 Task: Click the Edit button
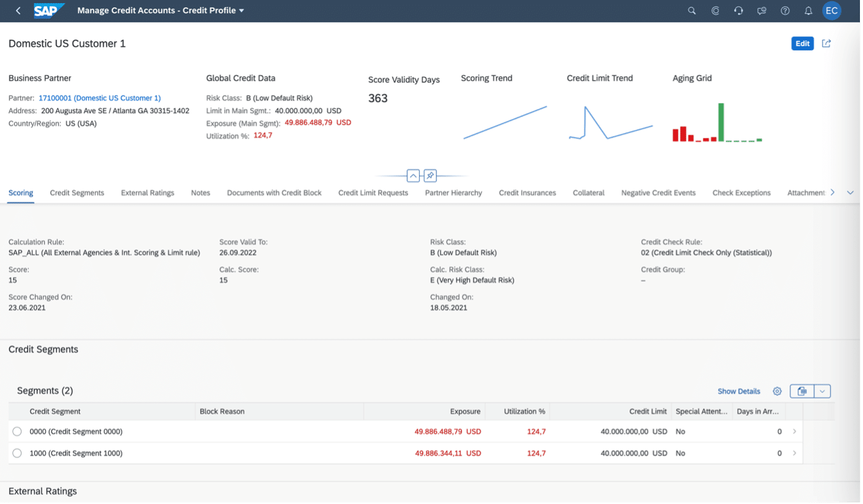point(802,43)
